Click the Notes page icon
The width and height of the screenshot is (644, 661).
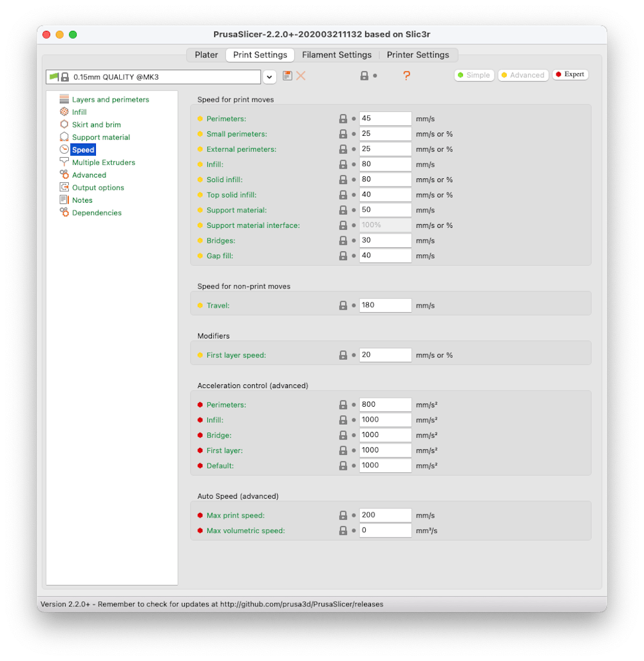[x=64, y=200]
